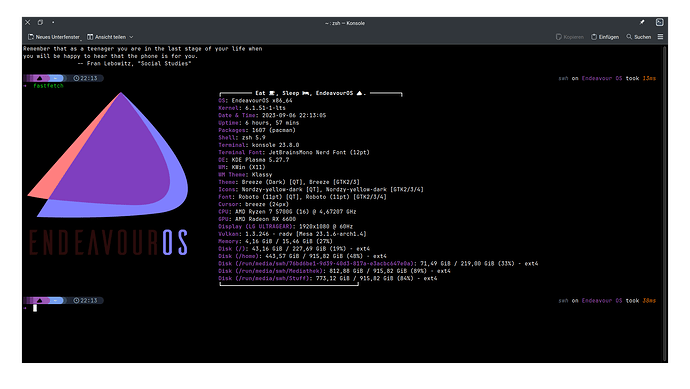This screenshot has width=690, height=389.
Task: Click the 'Kernel: 6.1.51-1-lts' line
Action: (x=252, y=108)
